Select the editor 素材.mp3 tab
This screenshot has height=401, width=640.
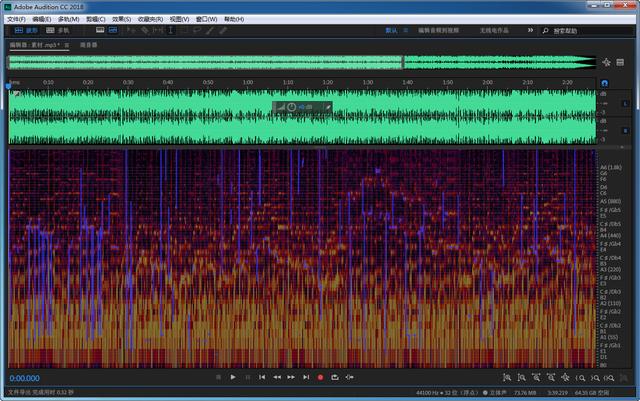[35, 45]
